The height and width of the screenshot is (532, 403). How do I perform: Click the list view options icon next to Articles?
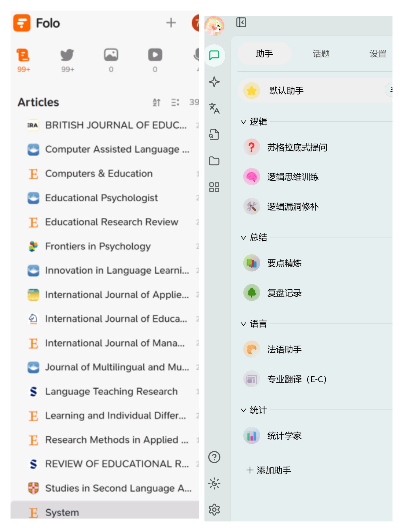pos(175,102)
